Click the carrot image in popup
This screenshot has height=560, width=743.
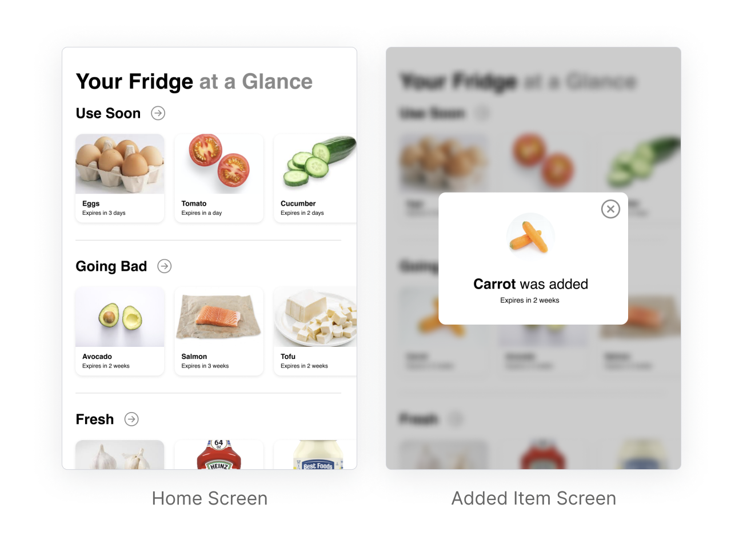pos(530,237)
